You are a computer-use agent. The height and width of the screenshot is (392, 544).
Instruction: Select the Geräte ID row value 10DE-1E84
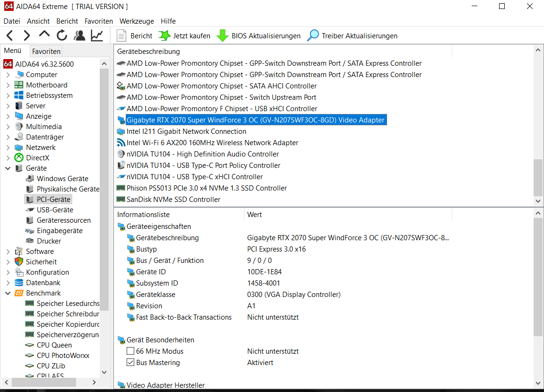(x=264, y=272)
